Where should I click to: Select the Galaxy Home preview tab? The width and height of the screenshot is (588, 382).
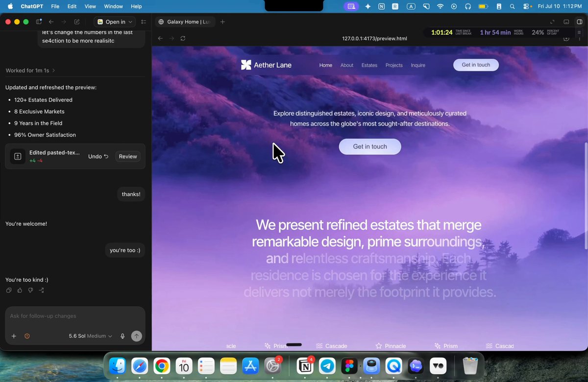(x=184, y=22)
